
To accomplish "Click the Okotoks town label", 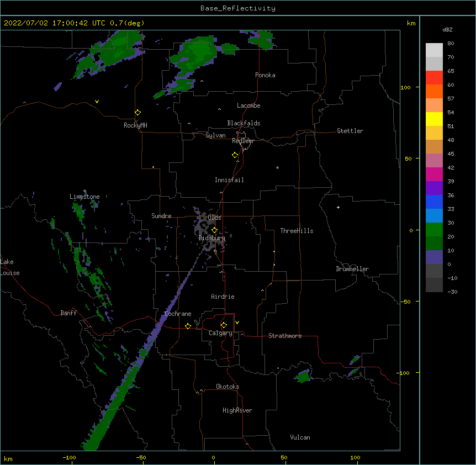I will click(228, 387).
